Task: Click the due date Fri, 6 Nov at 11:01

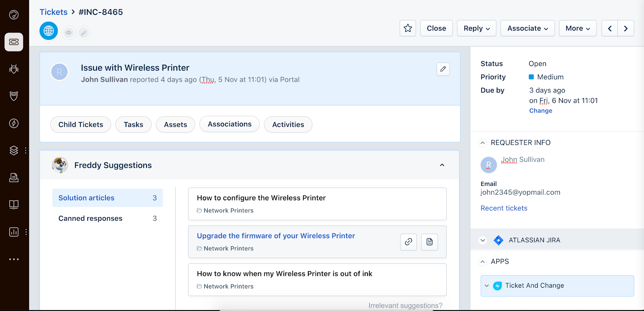Action: (563, 101)
